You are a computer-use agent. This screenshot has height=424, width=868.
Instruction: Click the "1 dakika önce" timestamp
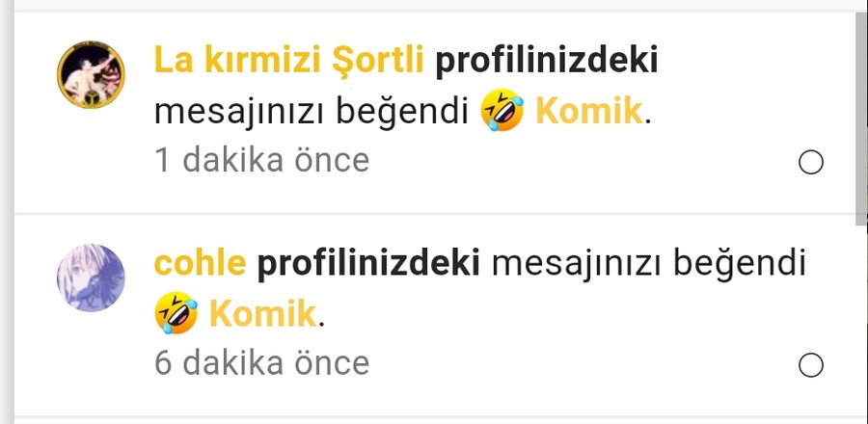pyautogui.click(x=261, y=160)
